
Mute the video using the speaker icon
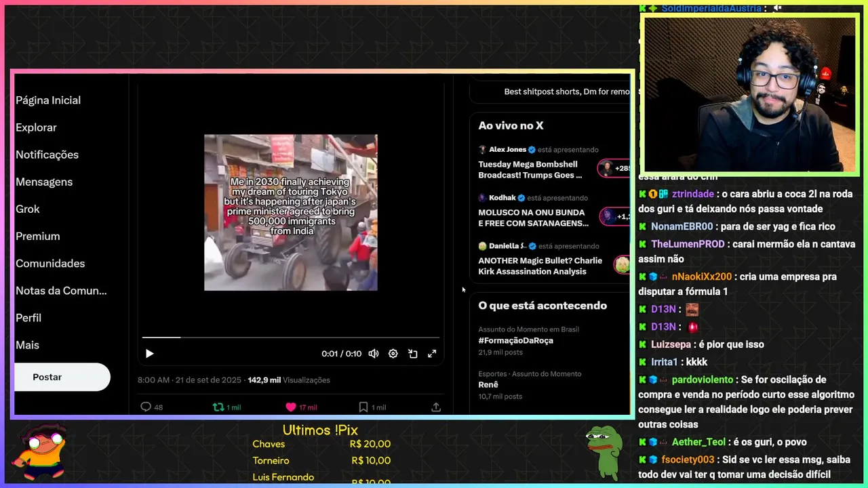pos(374,354)
